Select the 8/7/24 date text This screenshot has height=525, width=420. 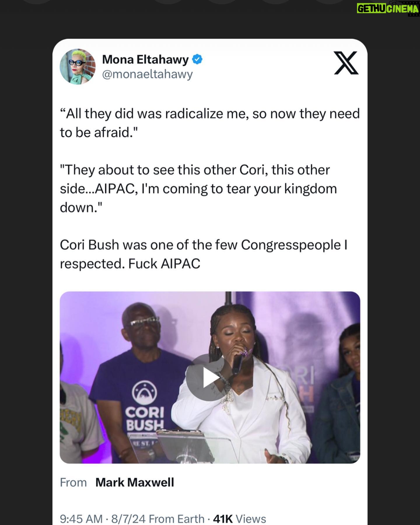click(128, 519)
